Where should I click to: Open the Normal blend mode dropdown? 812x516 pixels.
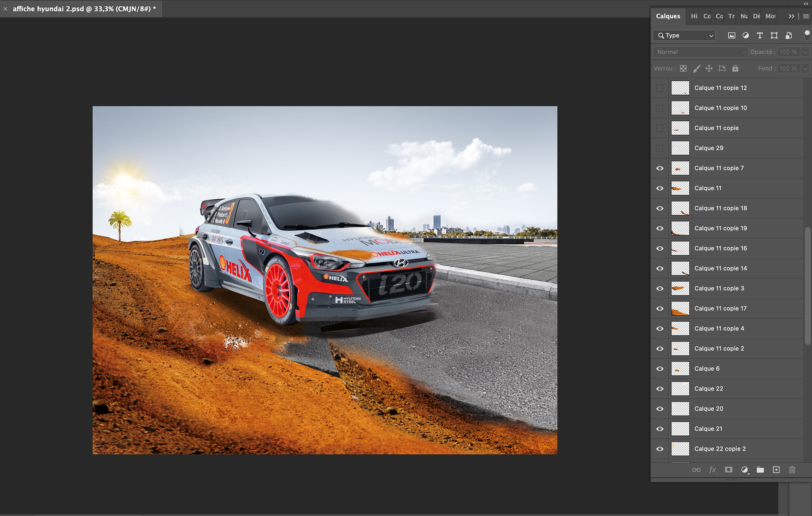pyautogui.click(x=700, y=52)
